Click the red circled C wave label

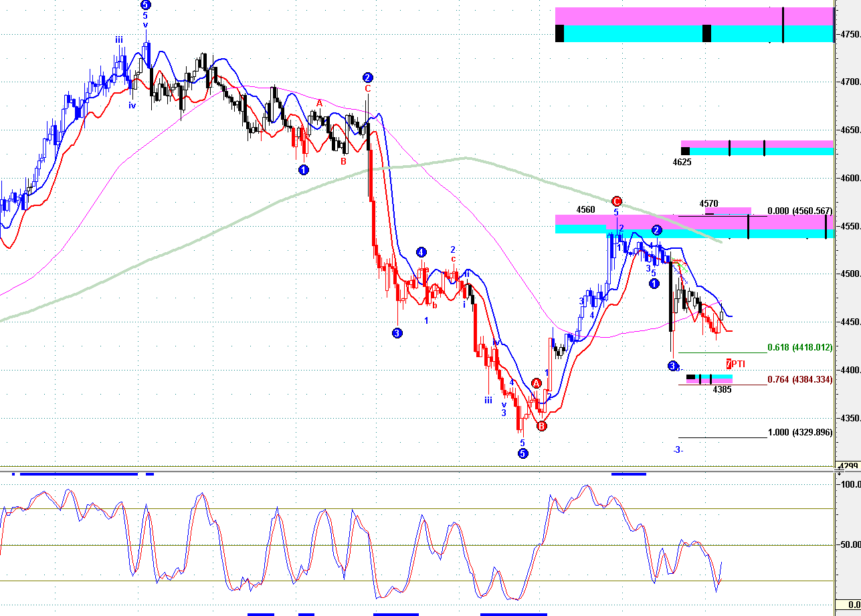tap(617, 201)
